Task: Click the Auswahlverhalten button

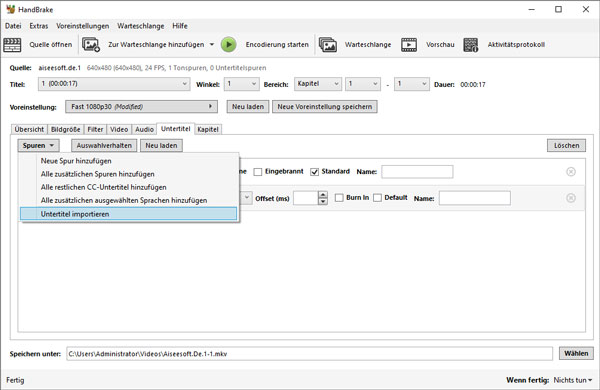Action: click(x=104, y=145)
